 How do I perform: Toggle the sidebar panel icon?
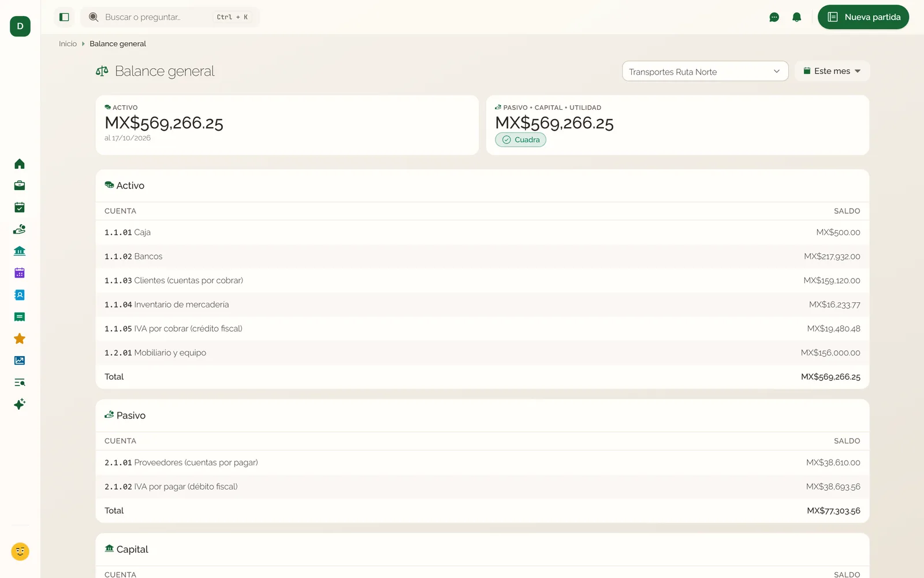pyautogui.click(x=64, y=17)
